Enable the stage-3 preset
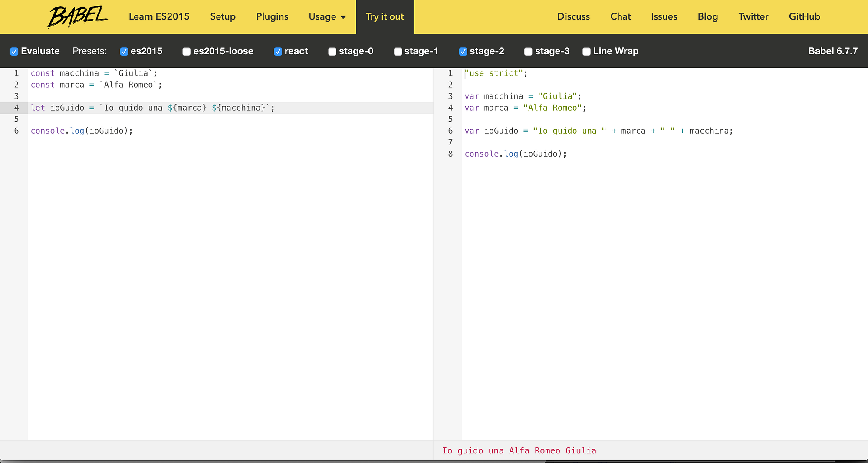 (528, 51)
